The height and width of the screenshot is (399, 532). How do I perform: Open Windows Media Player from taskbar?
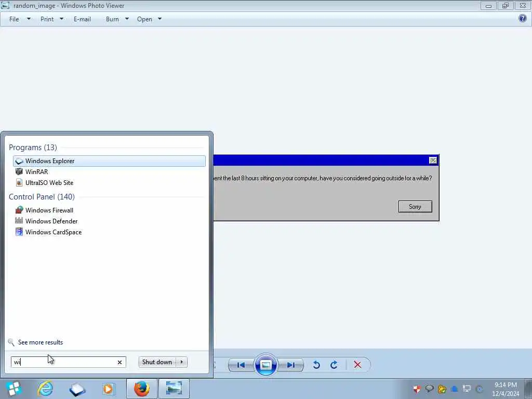click(108, 389)
